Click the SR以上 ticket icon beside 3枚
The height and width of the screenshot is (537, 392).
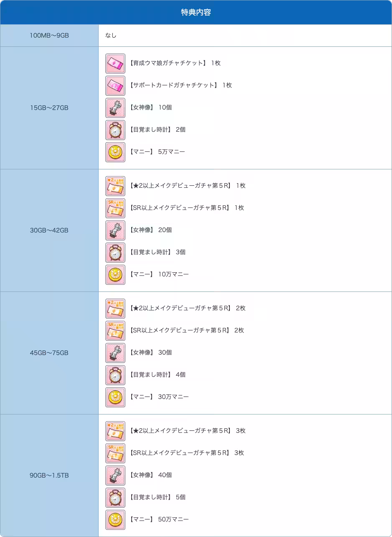[115, 453]
